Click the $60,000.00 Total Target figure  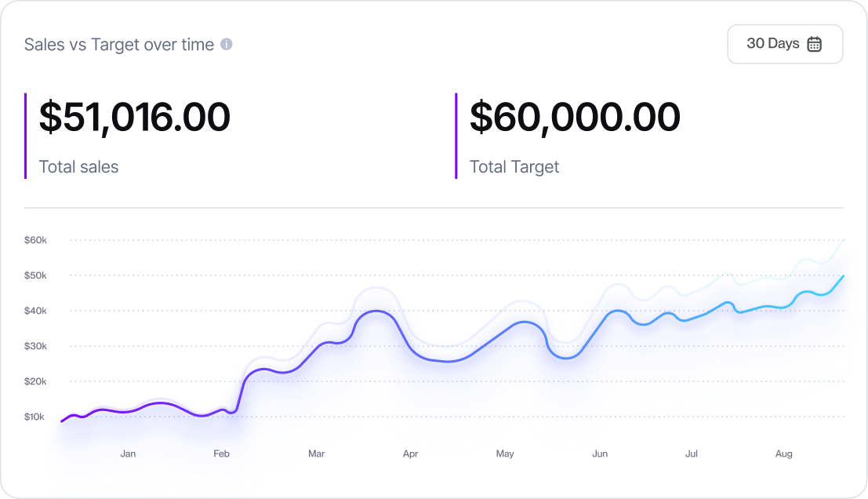click(573, 117)
